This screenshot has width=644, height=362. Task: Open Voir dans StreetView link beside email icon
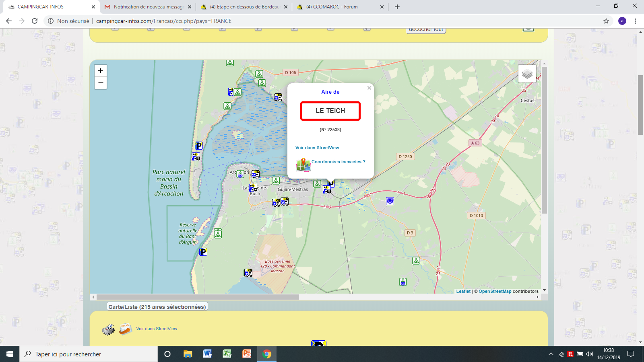157,329
